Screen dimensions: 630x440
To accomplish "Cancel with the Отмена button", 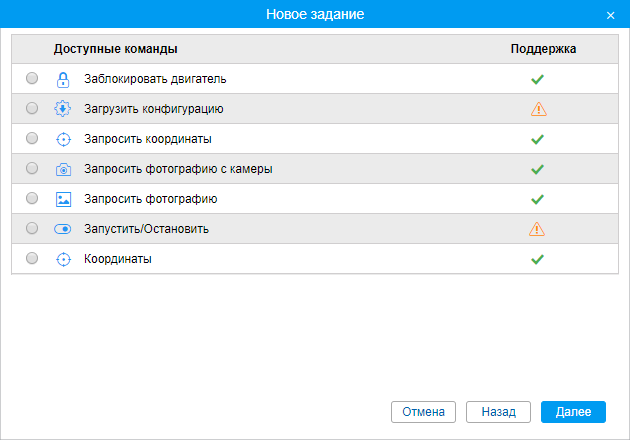I will click(423, 411).
